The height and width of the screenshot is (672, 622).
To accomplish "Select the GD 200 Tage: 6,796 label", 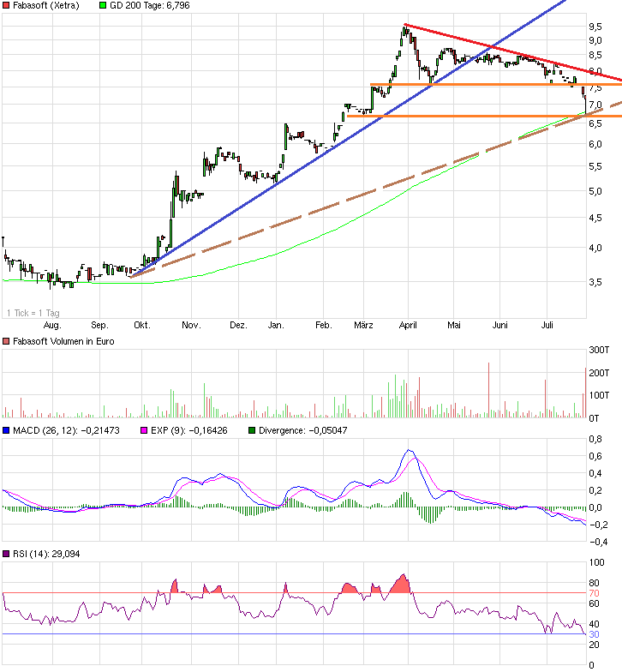I will point(152,6).
